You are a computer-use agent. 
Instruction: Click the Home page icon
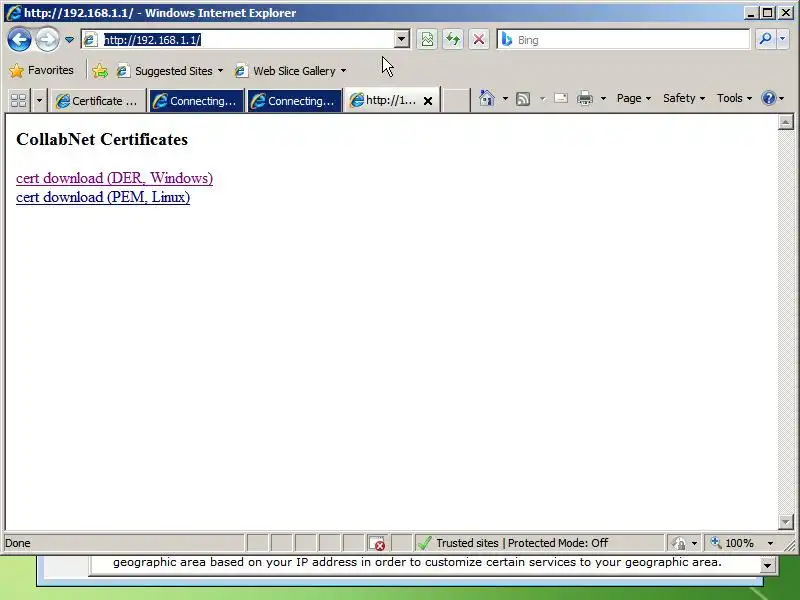pos(486,98)
